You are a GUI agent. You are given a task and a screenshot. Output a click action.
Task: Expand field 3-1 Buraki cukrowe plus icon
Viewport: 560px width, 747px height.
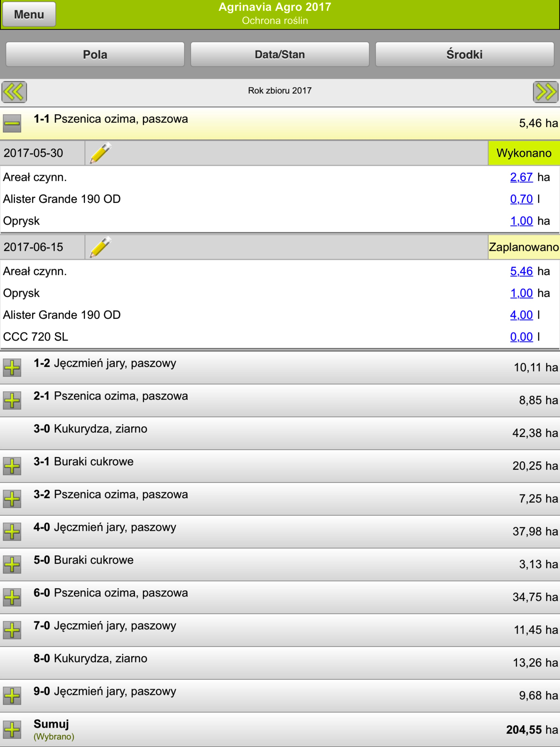pos(12,466)
